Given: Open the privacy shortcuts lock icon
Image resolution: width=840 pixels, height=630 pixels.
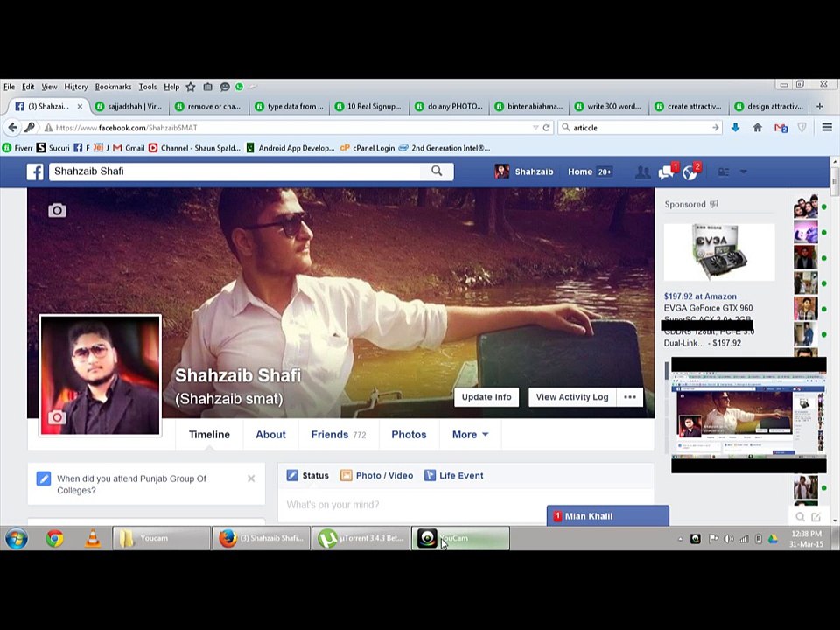Looking at the screenshot, I should point(724,172).
